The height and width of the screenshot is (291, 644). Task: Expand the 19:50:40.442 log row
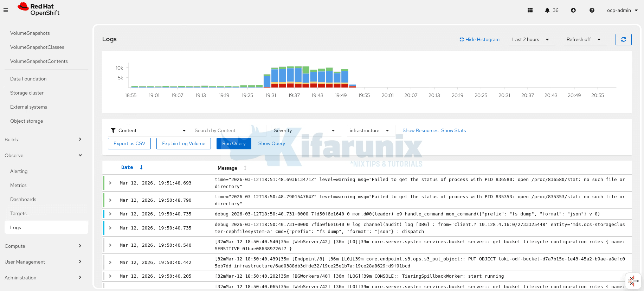pyautogui.click(x=110, y=262)
